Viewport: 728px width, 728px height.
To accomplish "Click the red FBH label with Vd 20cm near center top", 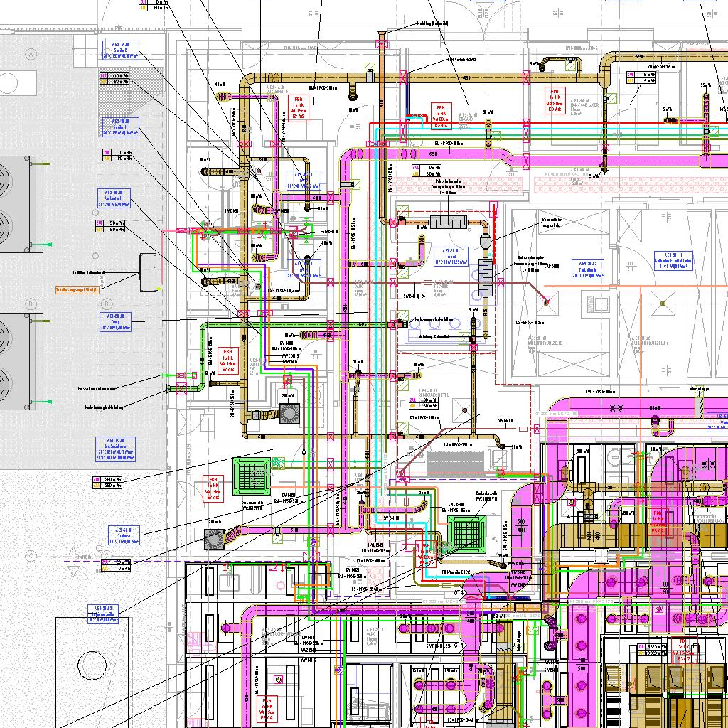I will tap(441, 115).
